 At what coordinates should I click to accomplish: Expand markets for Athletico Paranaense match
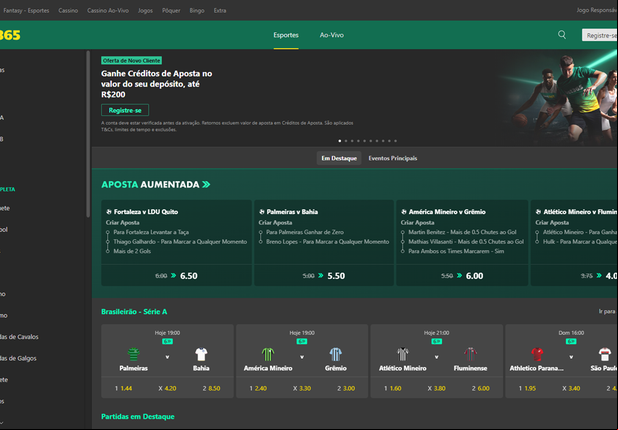coord(571,357)
